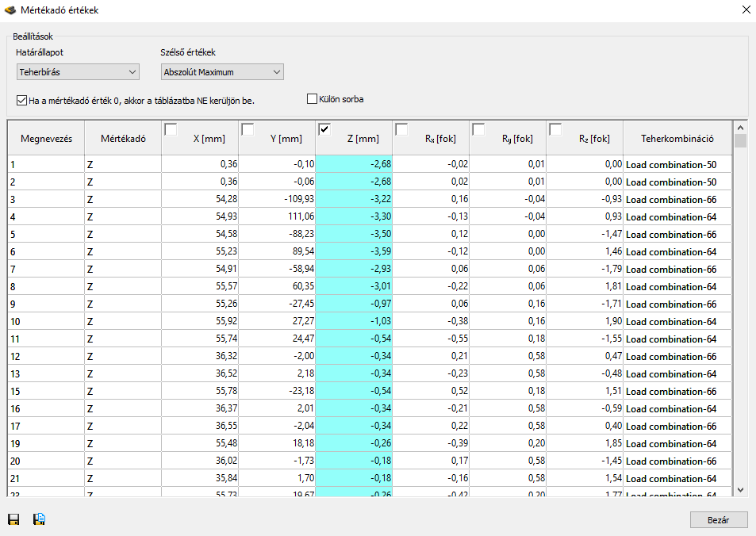The height and width of the screenshot is (536, 756).
Task: Click Y value 2,18 in row 13
Action: tap(277, 373)
